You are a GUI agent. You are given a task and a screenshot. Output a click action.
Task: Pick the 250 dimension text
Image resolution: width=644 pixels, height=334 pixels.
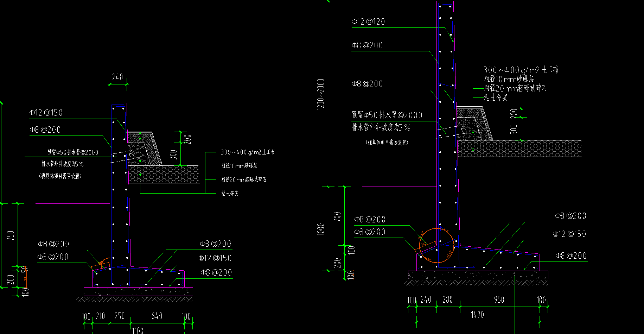tap(120, 316)
